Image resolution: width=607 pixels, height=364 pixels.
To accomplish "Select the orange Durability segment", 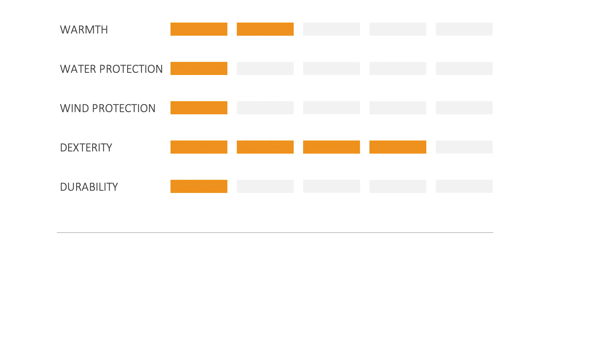I will 199,186.
